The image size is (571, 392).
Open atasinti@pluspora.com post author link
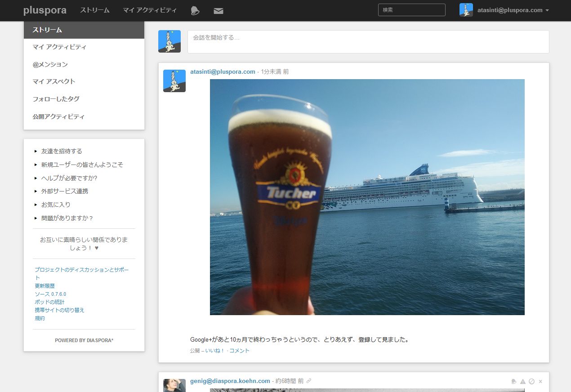pos(223,71)
